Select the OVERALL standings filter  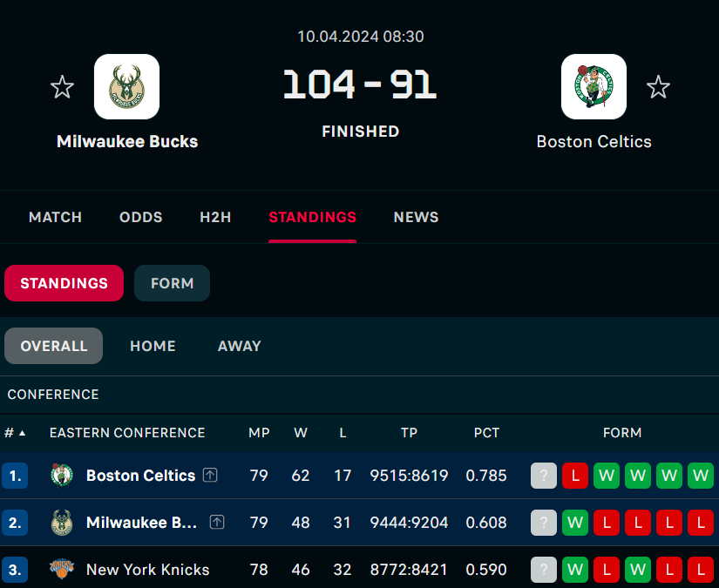click(54, 346)
